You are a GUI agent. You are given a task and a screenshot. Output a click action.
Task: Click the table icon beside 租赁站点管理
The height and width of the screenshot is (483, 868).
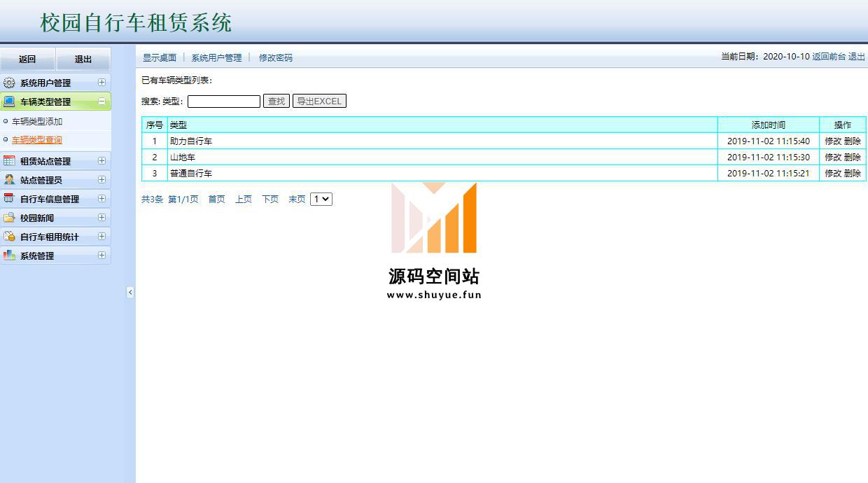click(x=9, y=161)
